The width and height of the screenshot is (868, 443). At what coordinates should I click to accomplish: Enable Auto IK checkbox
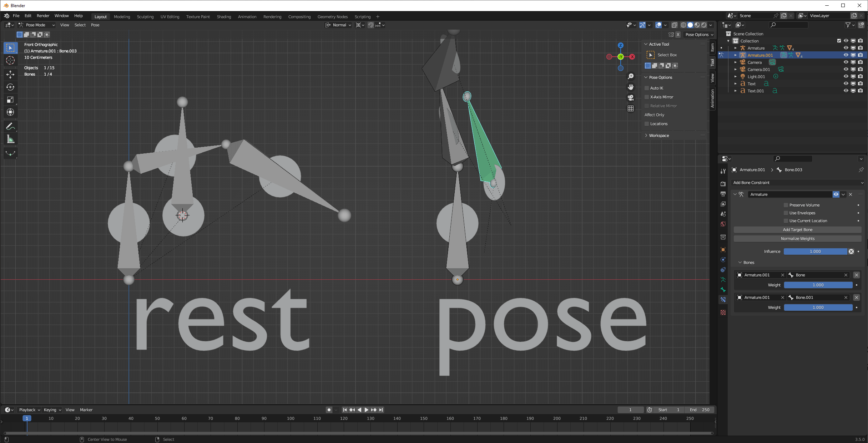[x=647, y=88]
